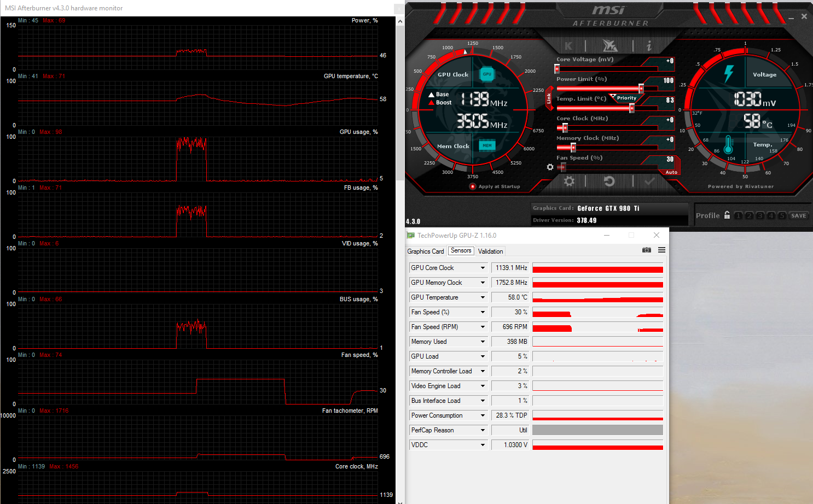Image resolution: width=813 pixels, height=504 pixels.
Task: Toggle the Link button between power and temp
Action: 549,98
